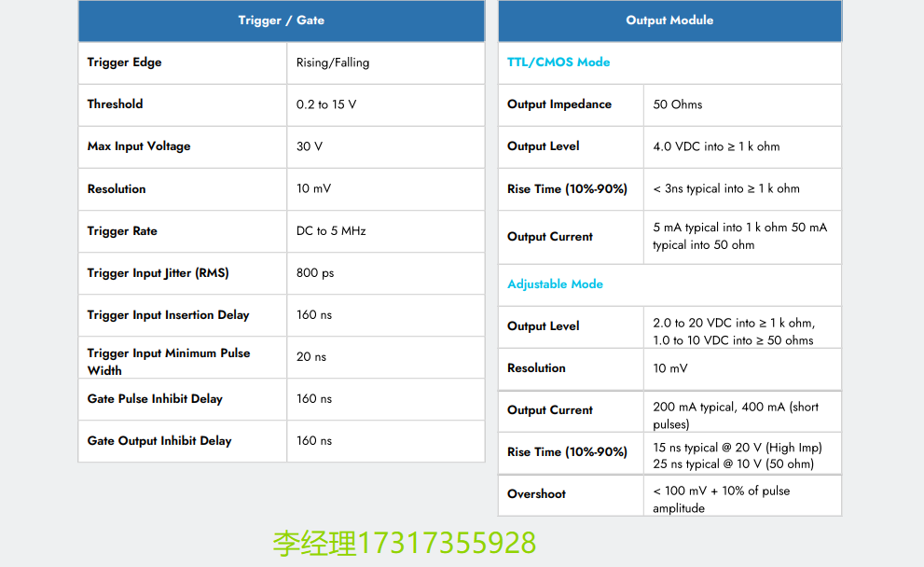The image size is (924, 567).
Task: Select the DC to 5 MHz value
Action: click(x=331, y=231)
